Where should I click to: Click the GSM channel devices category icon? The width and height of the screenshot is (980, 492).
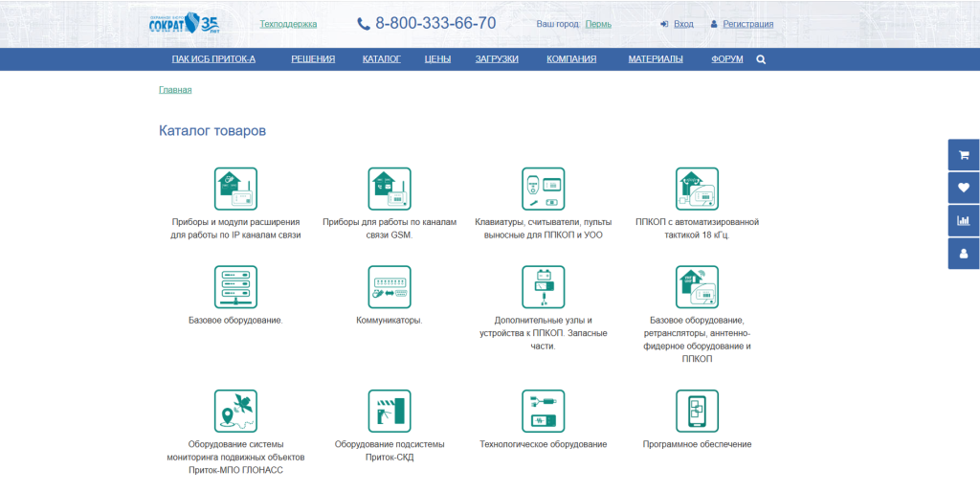click(x=390, y=189)
